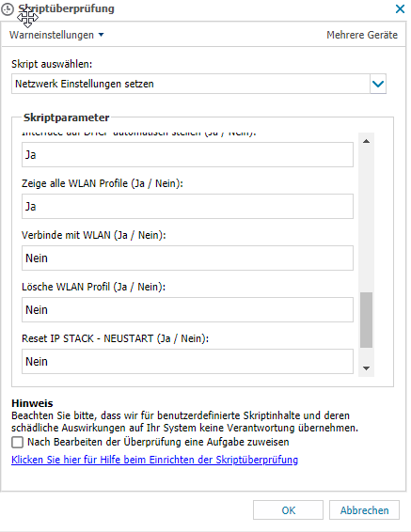Select the Mehrere Geräte option
The height and width of the screenshot is (532, 411).
(x=362, y=35)
